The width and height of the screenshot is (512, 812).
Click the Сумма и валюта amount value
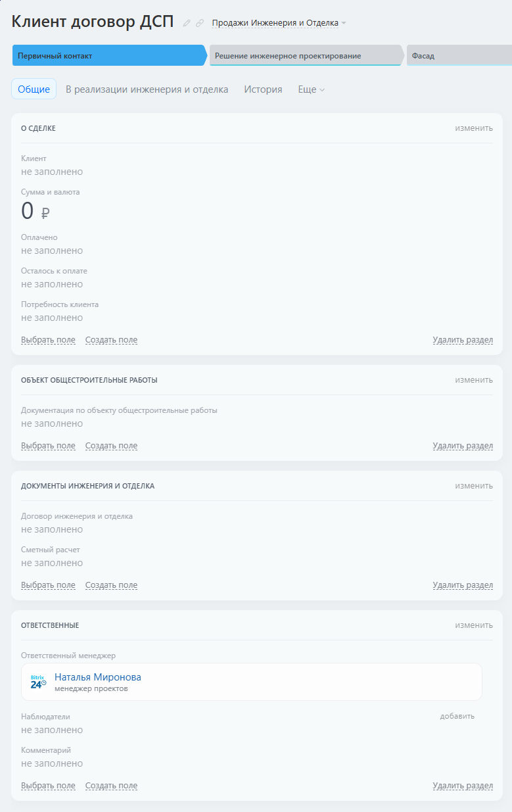[x=28, y=212]
